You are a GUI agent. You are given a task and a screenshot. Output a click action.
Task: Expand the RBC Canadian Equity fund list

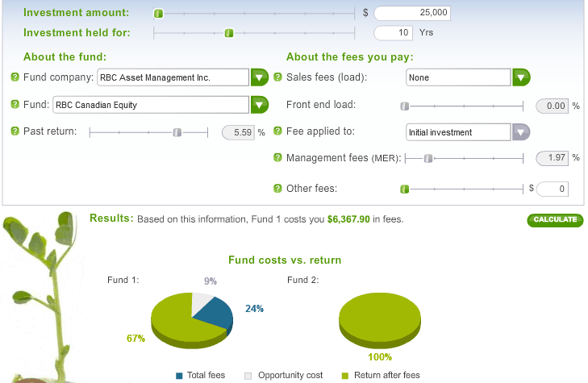tap(259, 105)
